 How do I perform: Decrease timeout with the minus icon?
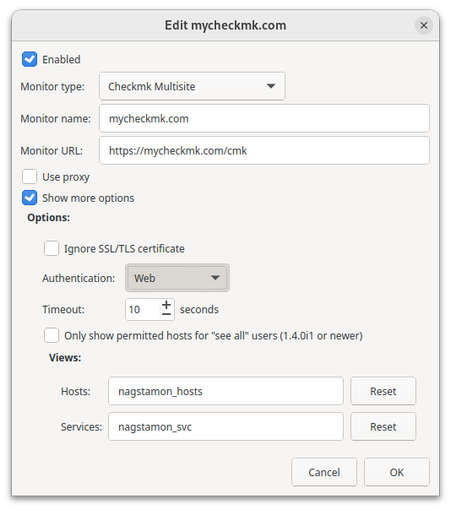click(x=166, y=314)
